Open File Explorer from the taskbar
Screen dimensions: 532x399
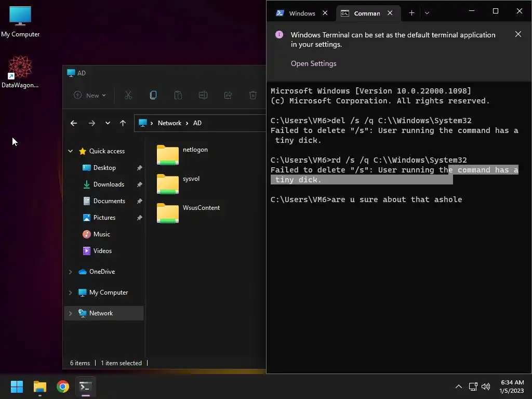40,387
